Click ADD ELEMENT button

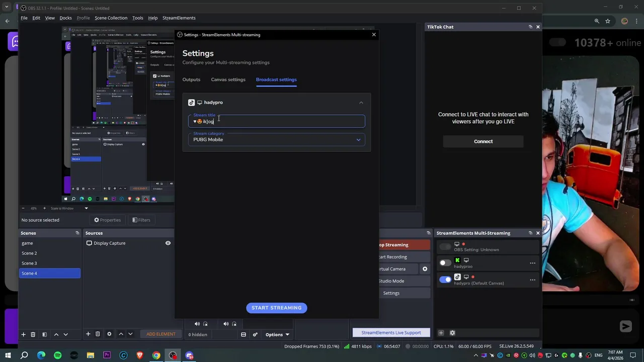[161, 334]
